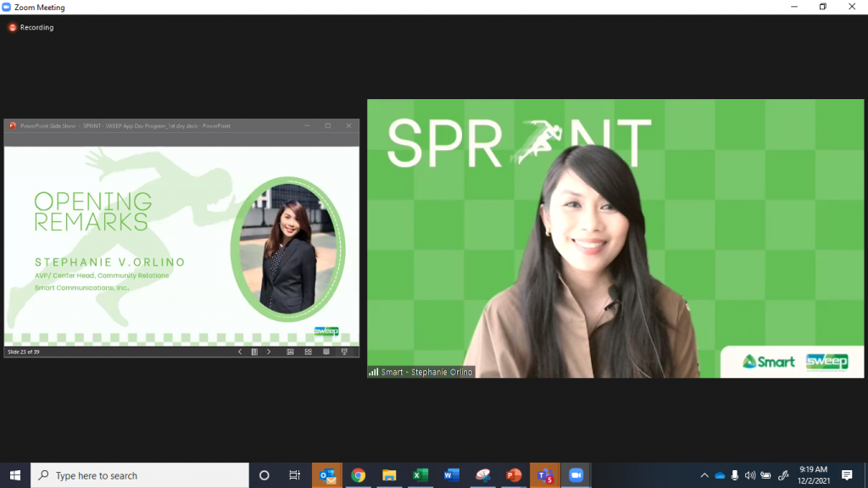The image size is (868, 488).
Task: Click the Recording indicator in Zoom
Action: click(x=31, y=27)
